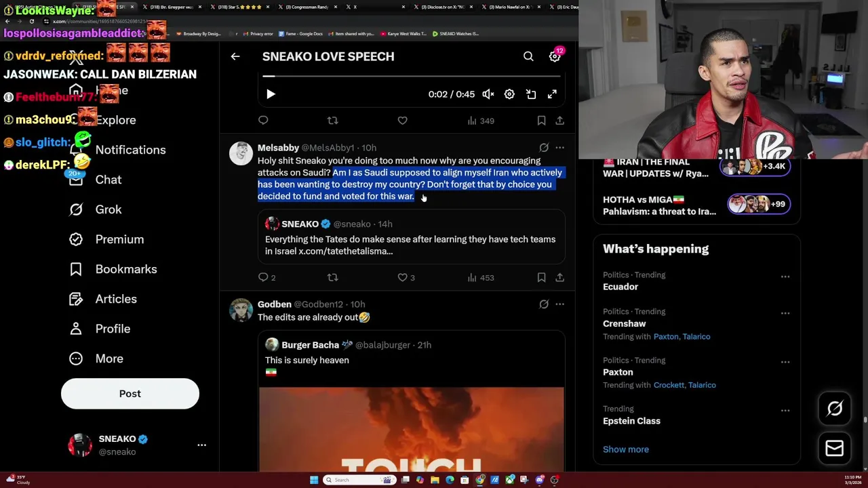Reply to the video post
Viewport: 868px width, 488px height.
[x=263, y=120]
